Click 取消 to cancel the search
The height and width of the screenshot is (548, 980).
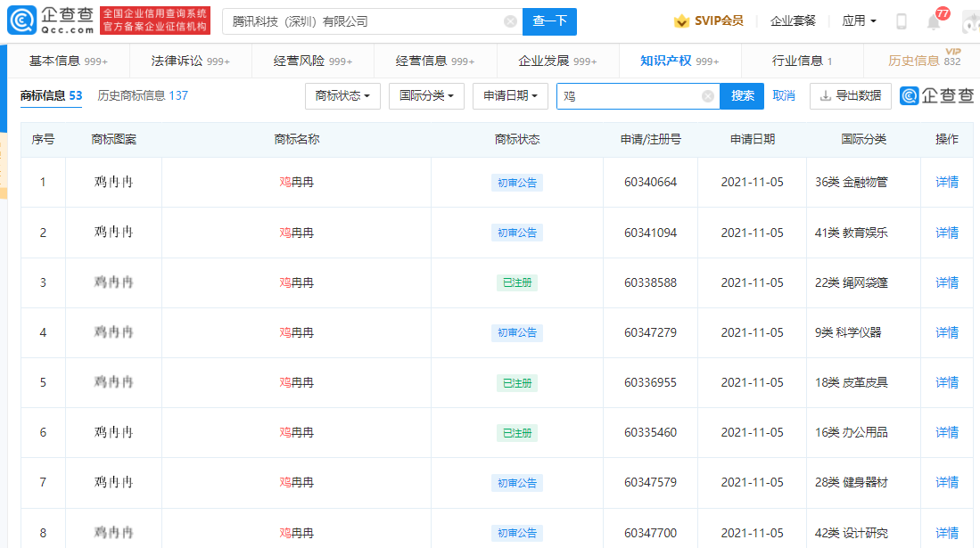coord(784,96)
